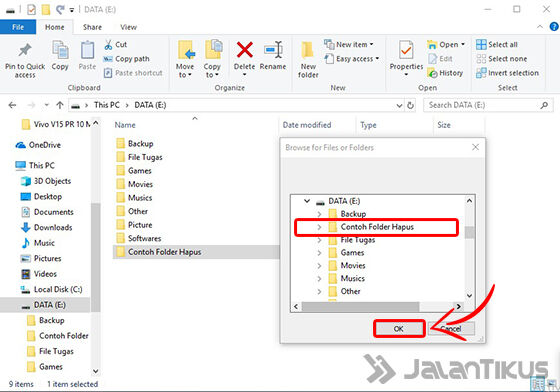The width and height of the screenshot is (560, 392).
Task: Click Pin to Quick access icon
Action: (x=25, y=51)
